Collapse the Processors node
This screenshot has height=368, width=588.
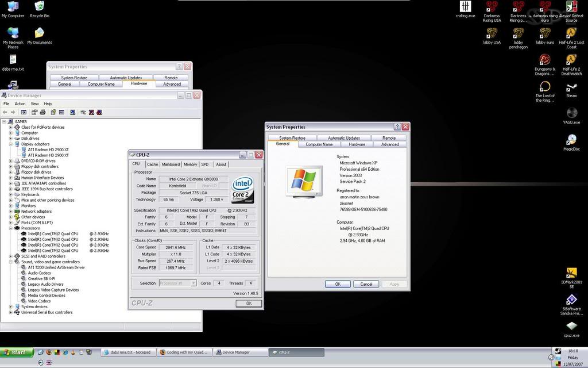11,228
